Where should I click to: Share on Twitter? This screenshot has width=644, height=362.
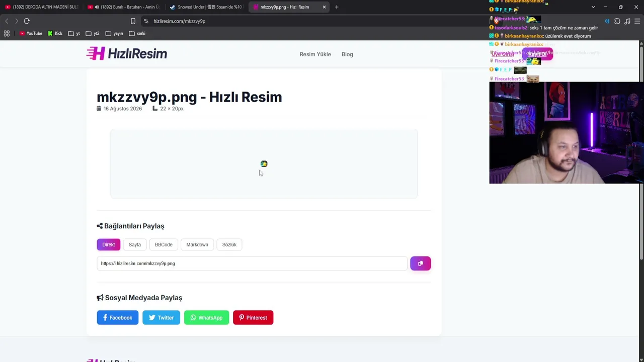tap(161, 318)
